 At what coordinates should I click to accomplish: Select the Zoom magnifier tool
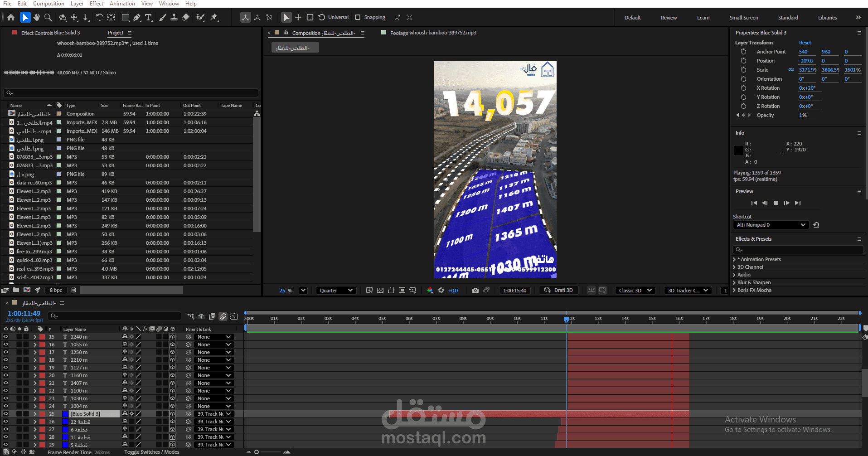48,18
